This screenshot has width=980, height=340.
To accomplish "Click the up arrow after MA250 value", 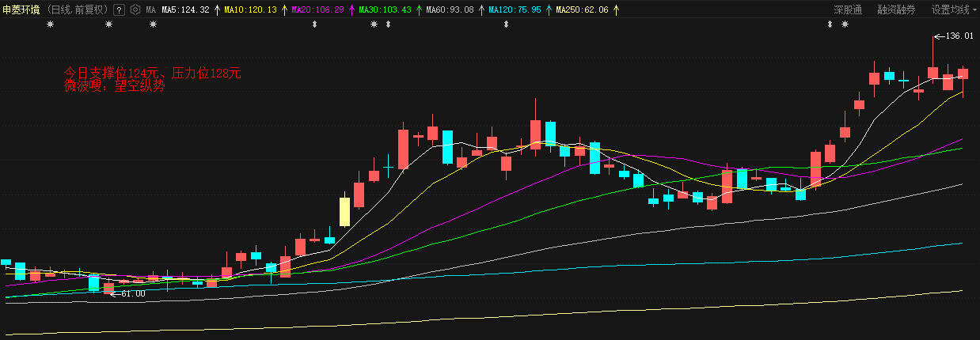I will (616, 10).
